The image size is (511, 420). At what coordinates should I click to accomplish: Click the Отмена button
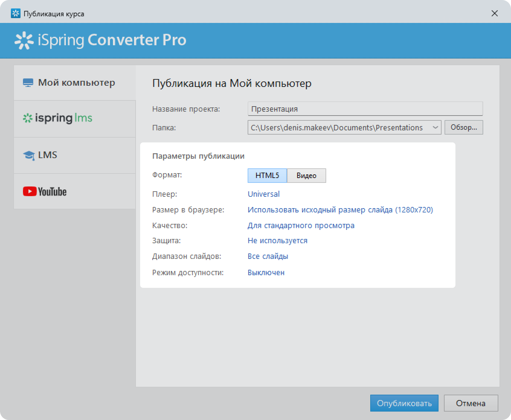click(471, 403)
